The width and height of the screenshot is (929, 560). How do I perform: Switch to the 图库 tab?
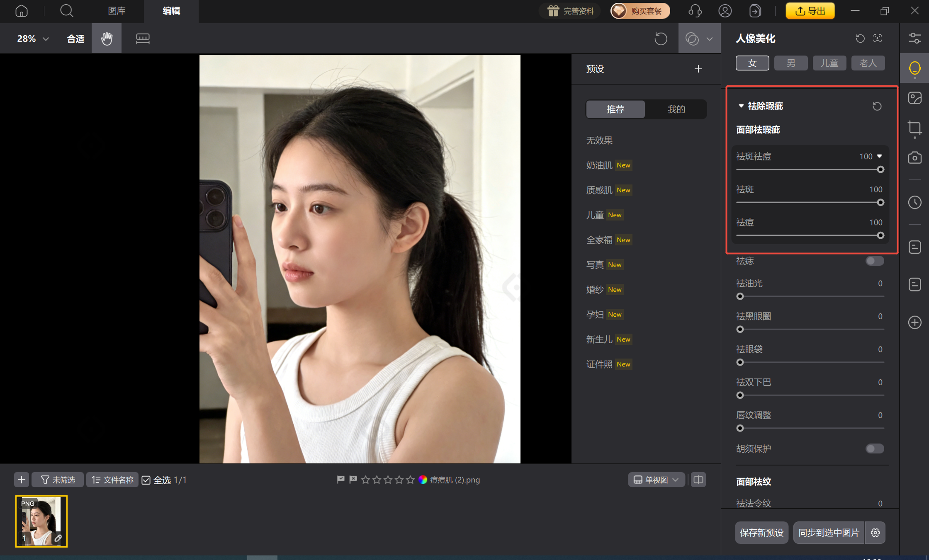coord(117,11)
